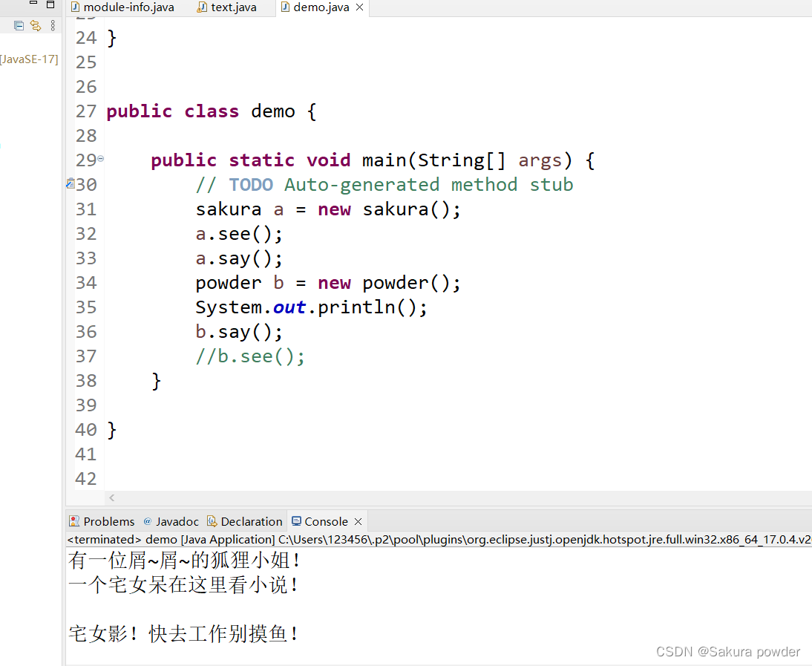Open the View Menu via the three-dot icon

[53, 25]
